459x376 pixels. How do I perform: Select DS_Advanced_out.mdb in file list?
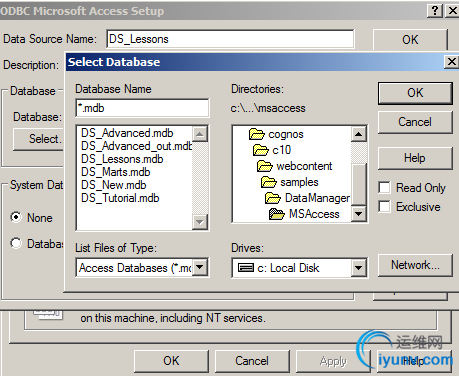(x=137, y=146)
